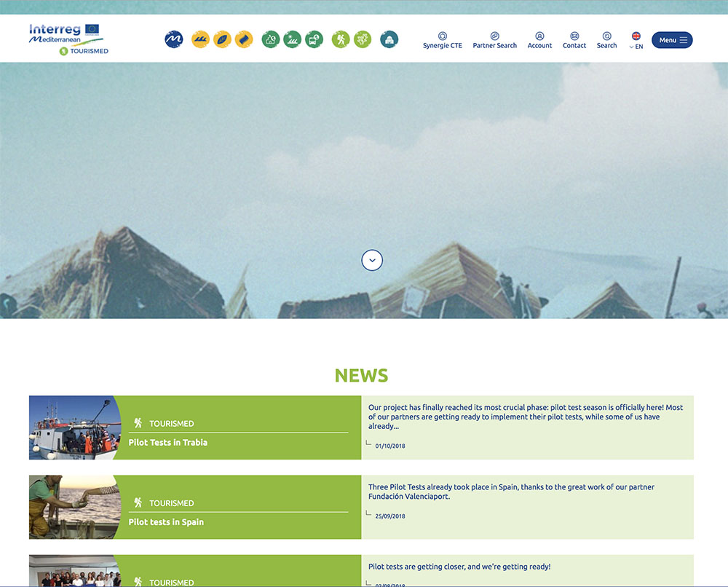Open the green house with leaf icon
This screenshot has height=587, width=728.
(271, 39)
